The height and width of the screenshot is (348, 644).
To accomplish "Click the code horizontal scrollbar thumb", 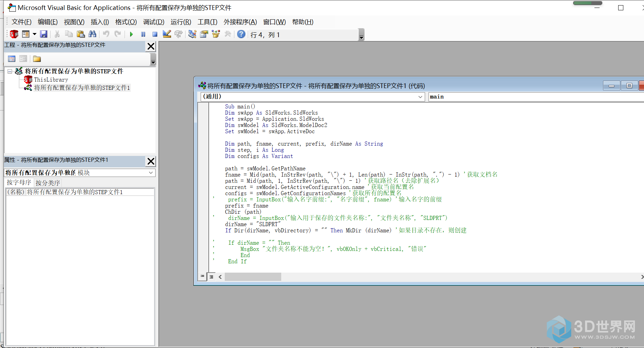I will click(x=253, y=277).
